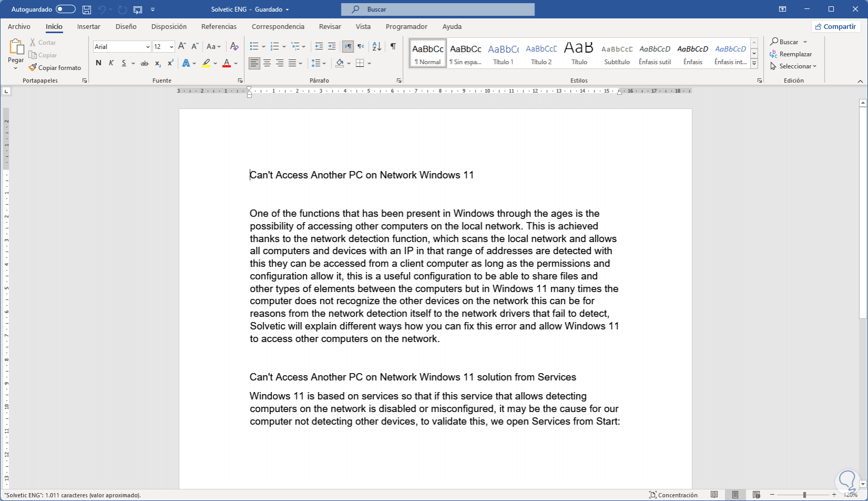This screenshot has width=868, height=501.
Task: Click the Compartir button
Action: click(x=835, y=26)
